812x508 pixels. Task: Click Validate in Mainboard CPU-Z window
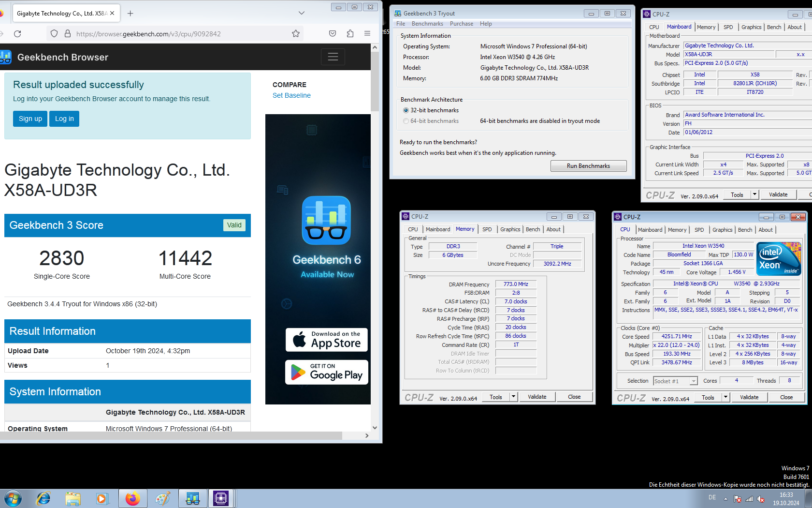point(778,194)
